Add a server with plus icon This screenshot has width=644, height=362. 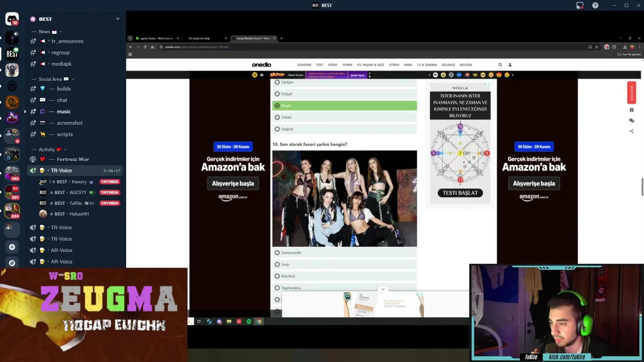click(x=12, y=247)
